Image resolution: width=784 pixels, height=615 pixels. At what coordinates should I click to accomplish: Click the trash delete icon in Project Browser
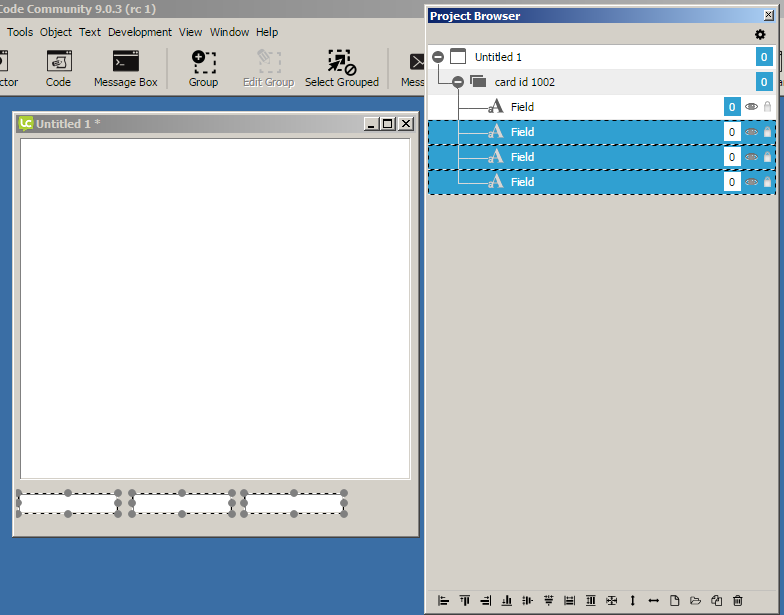pyautogui.click(x=738, y=600)
